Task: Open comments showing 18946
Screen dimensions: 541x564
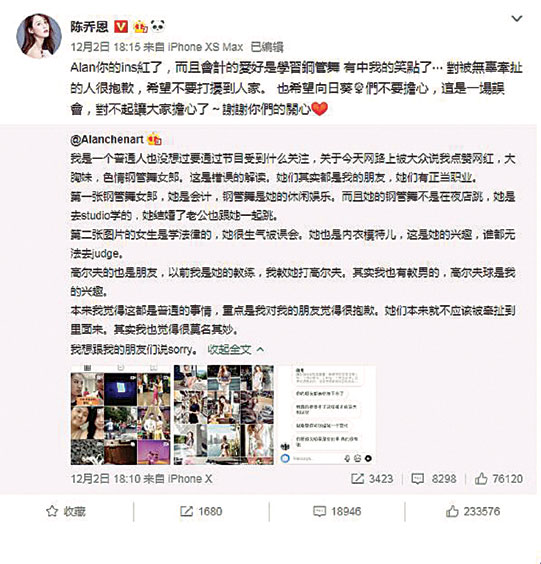Action: (337, 511)
